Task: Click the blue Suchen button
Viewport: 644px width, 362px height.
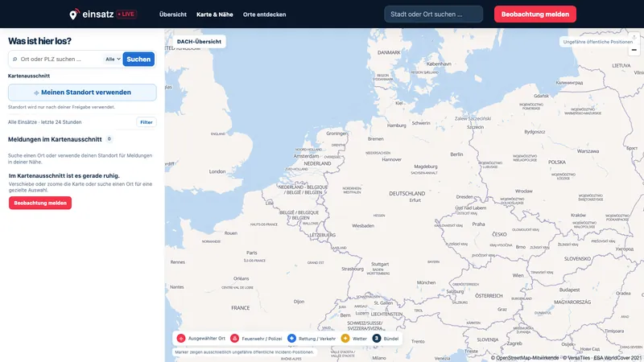Action: point(138,59)
